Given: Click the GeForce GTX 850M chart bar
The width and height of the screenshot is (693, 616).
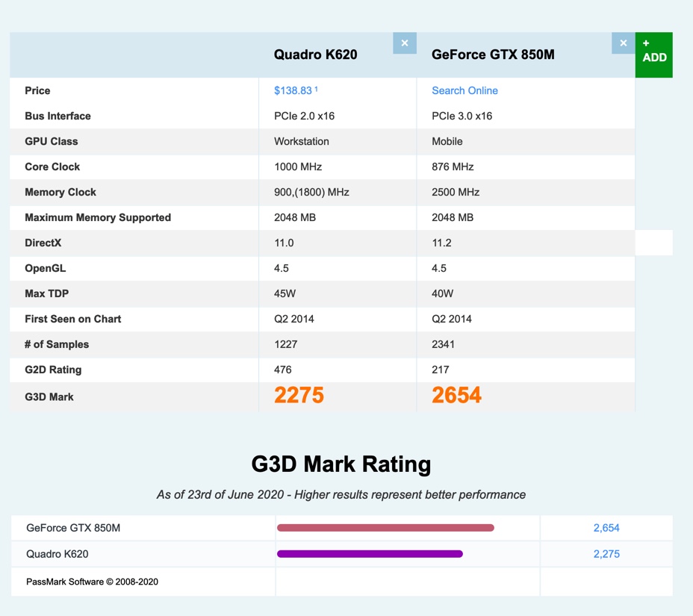Looking at the screenshot, I should pyautogui.click(x=385, y=528).
